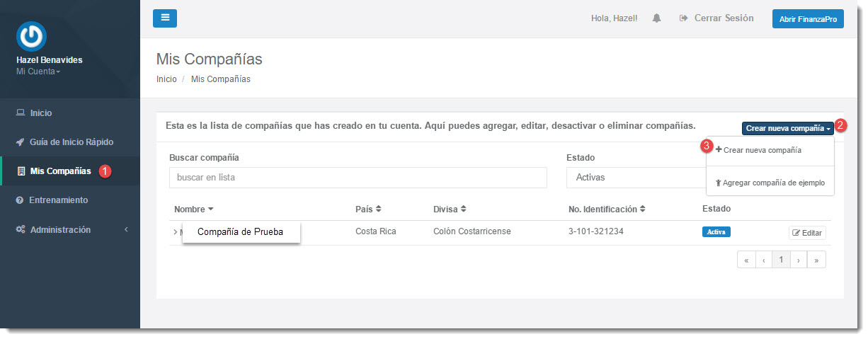Expand Administración sidebar menu
This screenshot has width=868, height=339.
coord(70,230)
